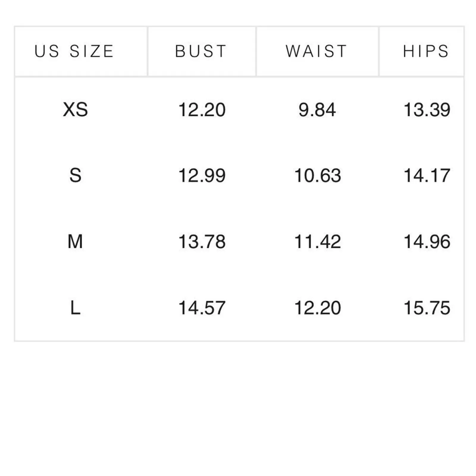This screenshot has height=476, width=476.
Task: Click the WAIST column header
Action: [317, 51]
